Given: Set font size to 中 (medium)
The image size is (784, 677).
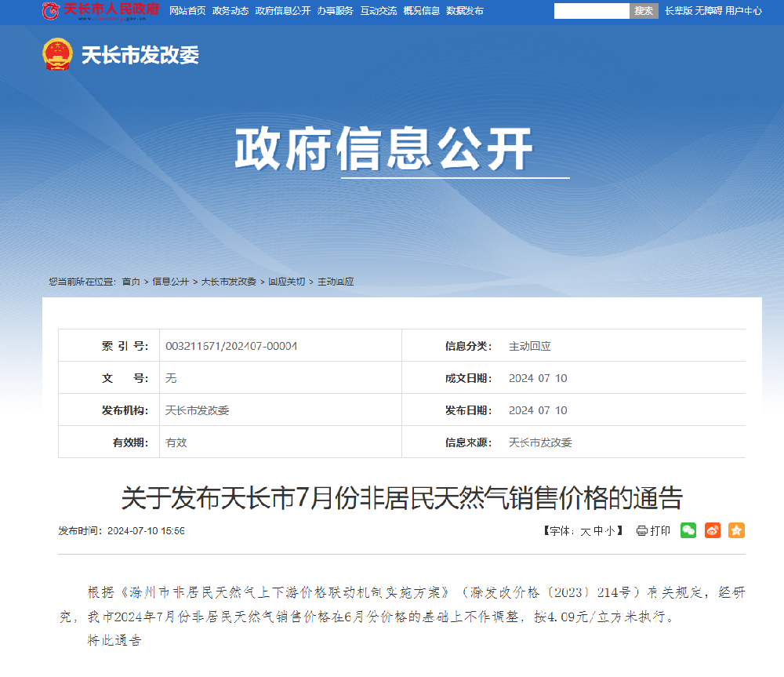Looking at the screenshot, I should click(x=598, y=531).
